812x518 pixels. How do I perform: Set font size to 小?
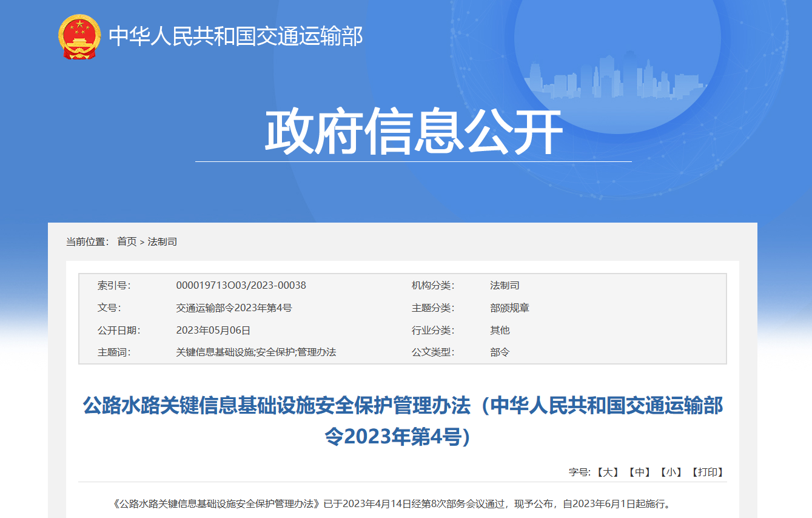671,472
